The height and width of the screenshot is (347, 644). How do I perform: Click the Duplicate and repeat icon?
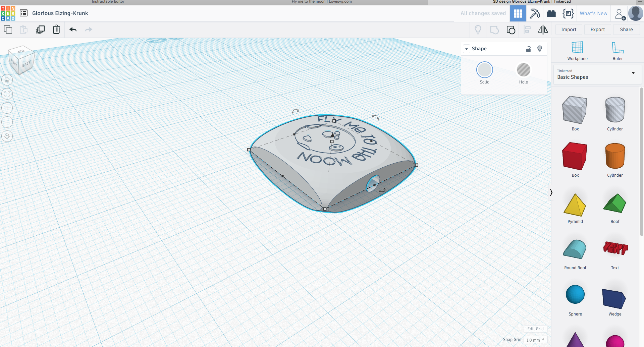click(40, 30)
